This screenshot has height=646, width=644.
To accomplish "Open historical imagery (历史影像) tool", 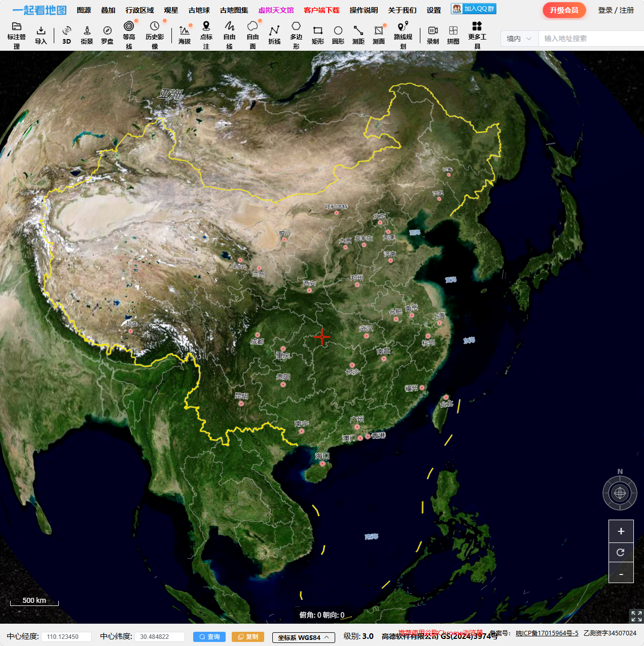I will 155,35.
